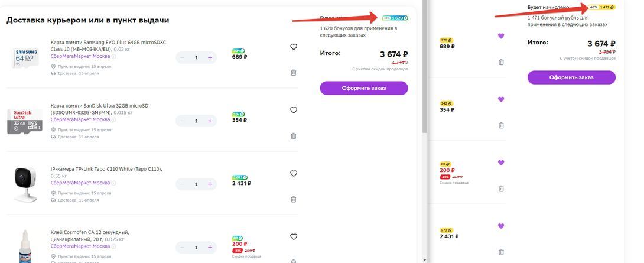Open СберМегаМаркет Москва seller link for Samsung card
Viewport: 644px width, 263px height.
click(80, 56)
